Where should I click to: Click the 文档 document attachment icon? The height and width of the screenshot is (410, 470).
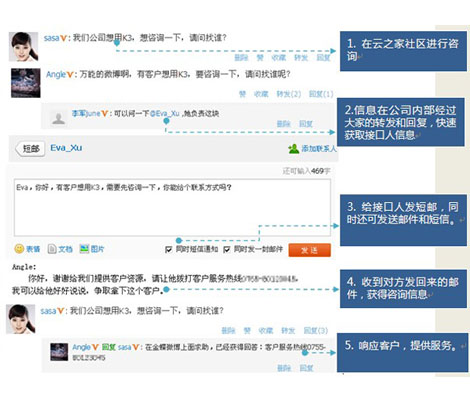click(52, 249)
